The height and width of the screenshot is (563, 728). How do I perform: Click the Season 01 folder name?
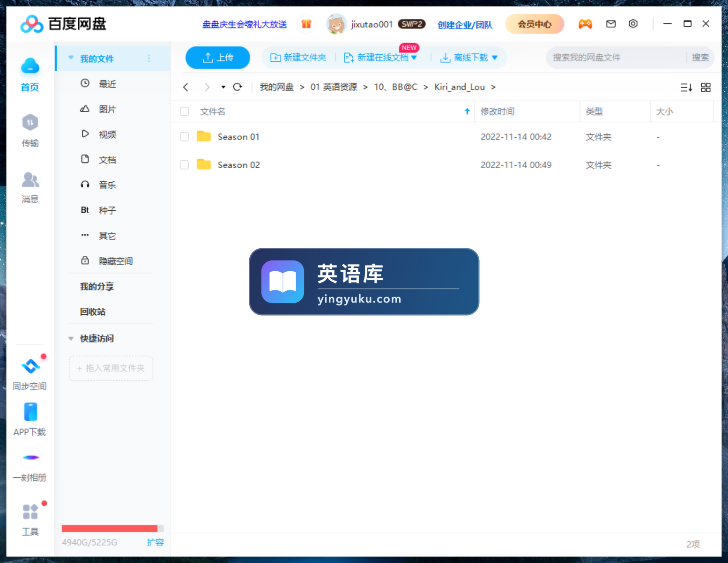click(238, 137)
